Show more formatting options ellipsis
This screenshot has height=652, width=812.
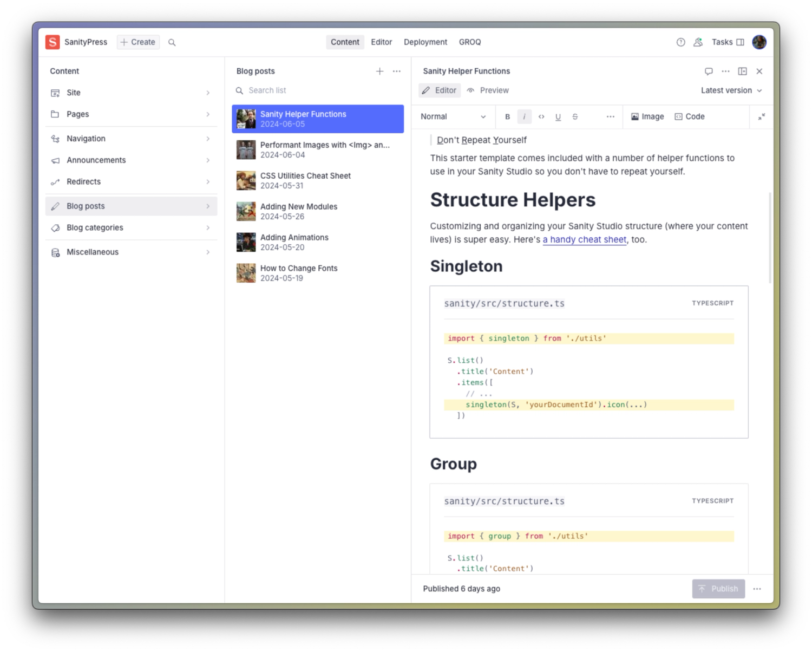[x=611, y=116]
